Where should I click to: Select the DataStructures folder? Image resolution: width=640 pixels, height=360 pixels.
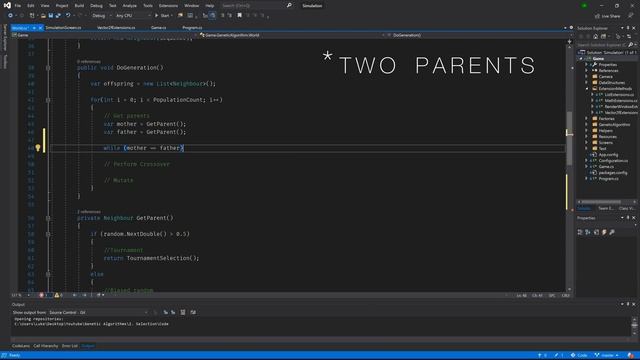611,83
